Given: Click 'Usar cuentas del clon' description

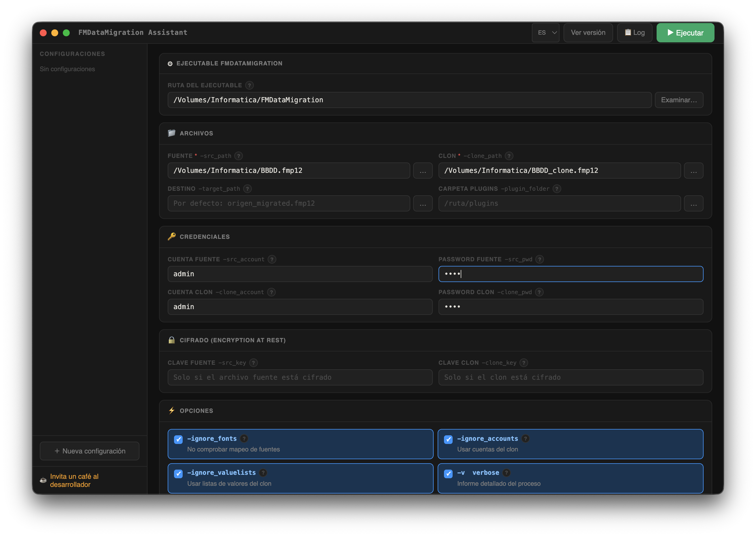Looking at the screenshot, I should point(488,449).
